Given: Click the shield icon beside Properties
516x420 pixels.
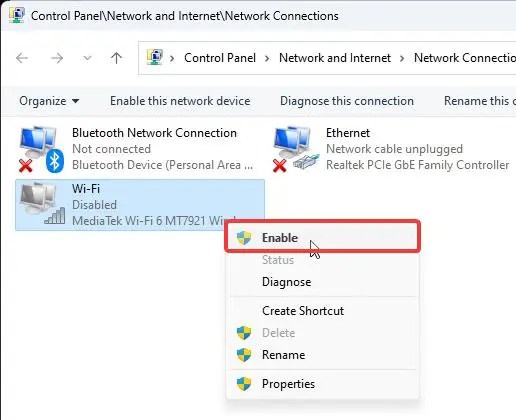Looking at the screenshot, I should pos(244,384).
